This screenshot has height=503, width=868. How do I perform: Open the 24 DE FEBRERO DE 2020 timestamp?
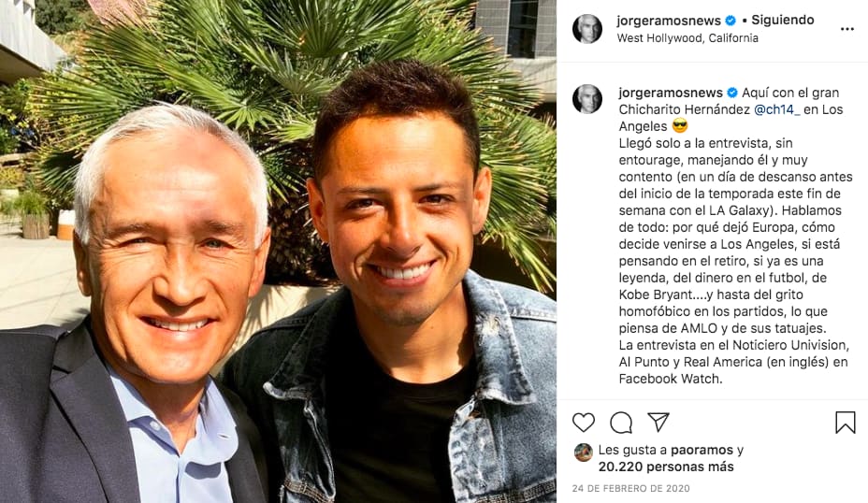point(630,488)
